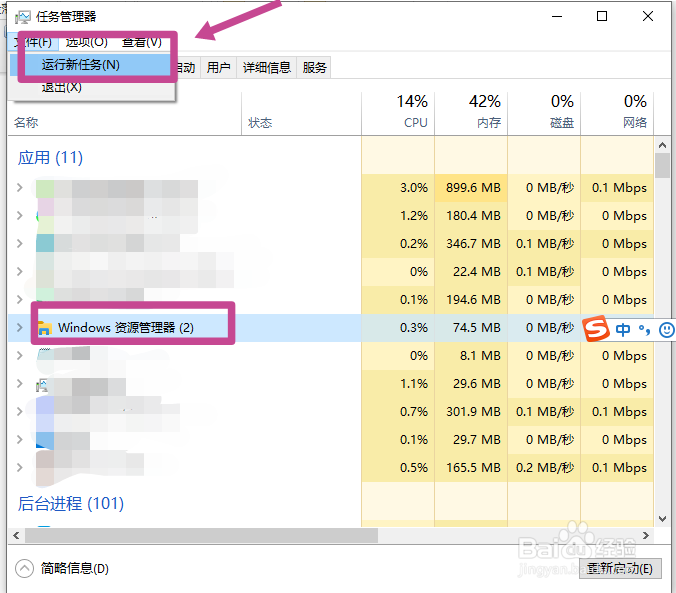Viewport: 676px width, 593px height.
Task: Switch to the 详细信息 tab
Action: [266, 68]
